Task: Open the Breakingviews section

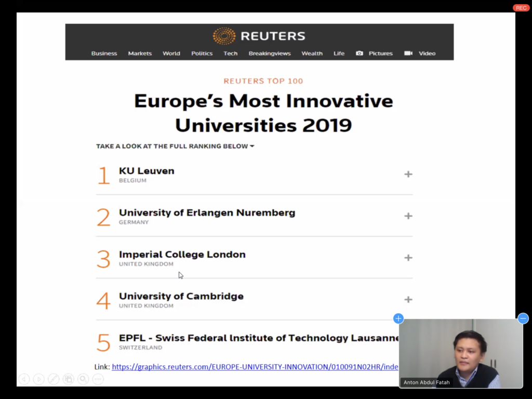Action: tap(270, 54)
